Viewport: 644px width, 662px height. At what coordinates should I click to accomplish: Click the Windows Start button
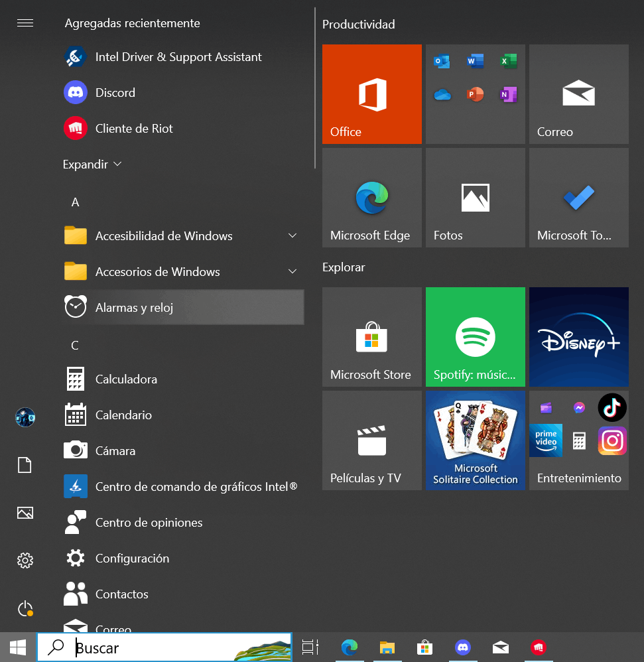click(x=18, y=647)
